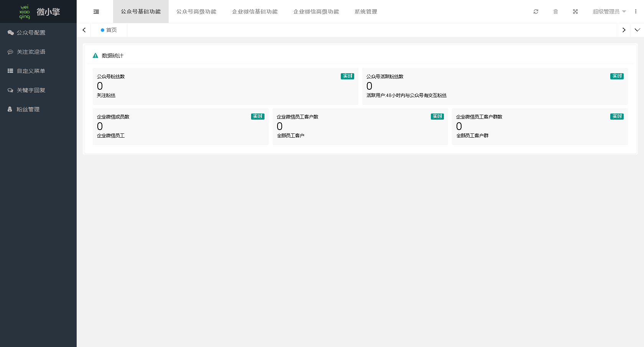Screen dimensions: 644x347
Task: Click the WeChat icon beside 公众号配置
Action: tap(10, 33)
